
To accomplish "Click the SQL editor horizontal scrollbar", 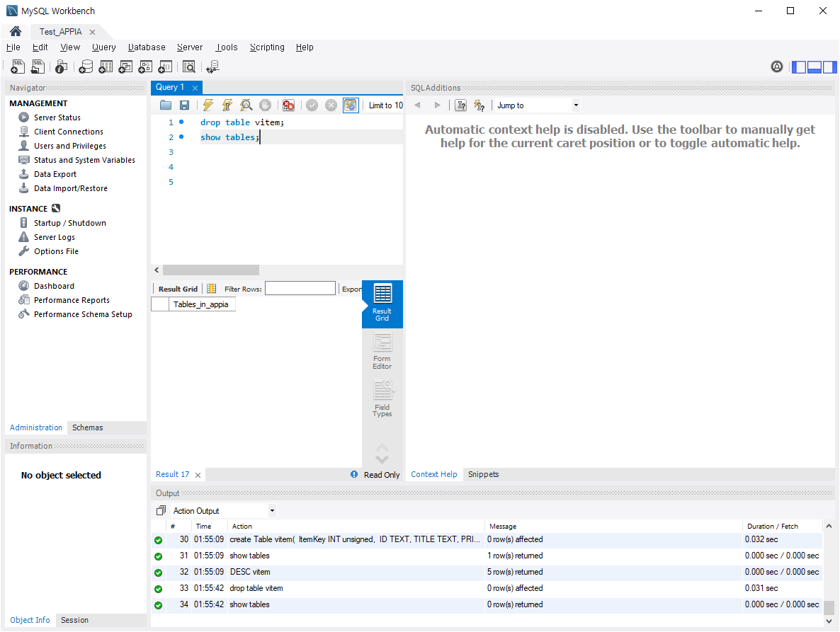I will pos(211,270).
